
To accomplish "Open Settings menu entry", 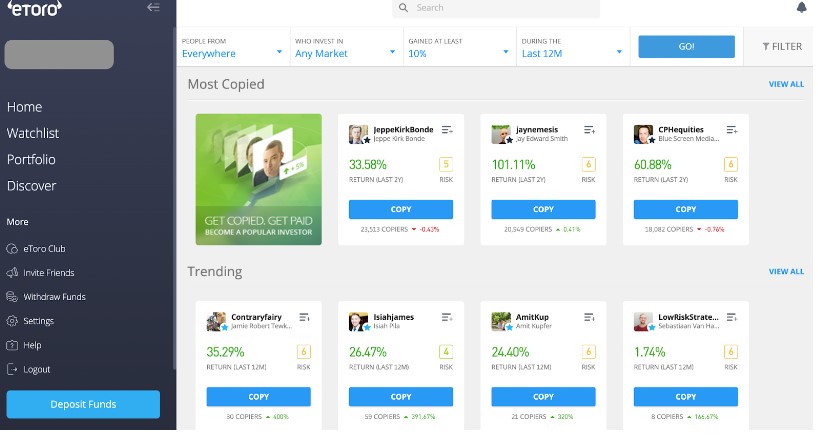I will pyautogui.click(x=38, y=321).
